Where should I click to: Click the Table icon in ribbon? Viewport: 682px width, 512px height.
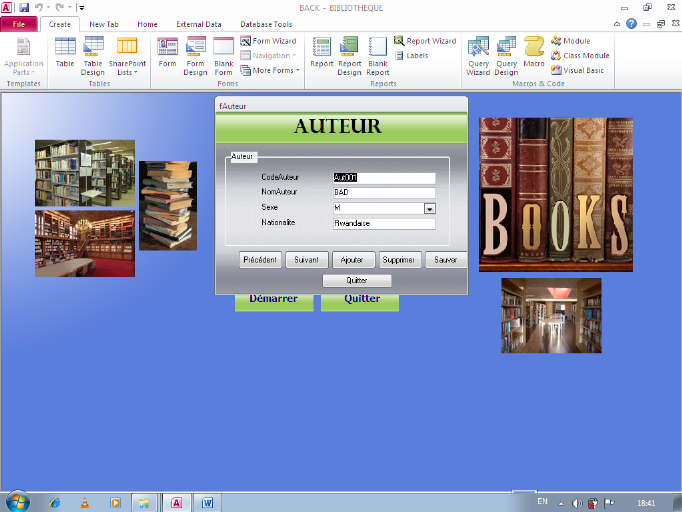[x=65, y=52]
